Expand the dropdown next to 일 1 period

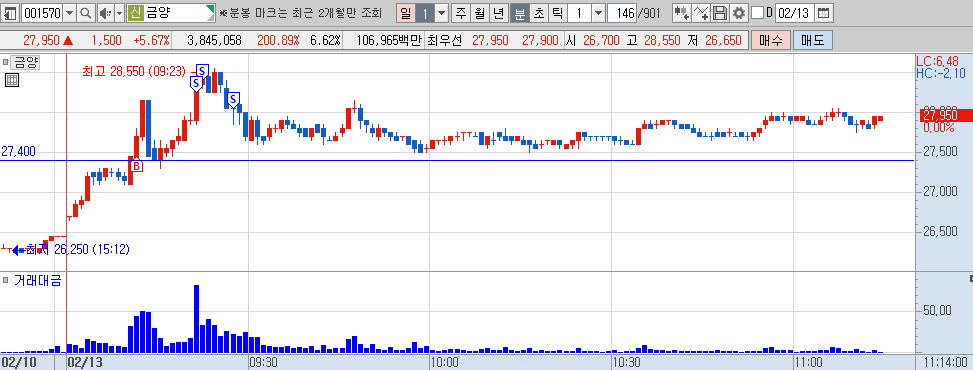pos(441,12)
